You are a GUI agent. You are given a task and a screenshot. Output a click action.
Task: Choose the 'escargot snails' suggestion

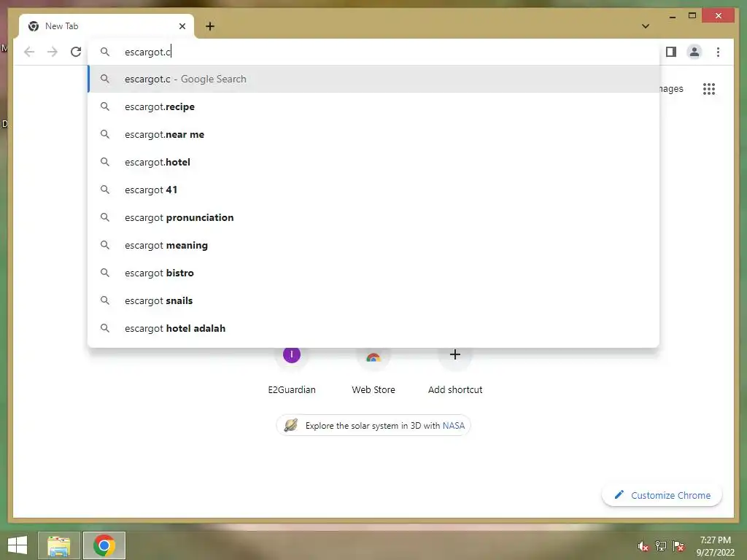click(x=374, y=300)
